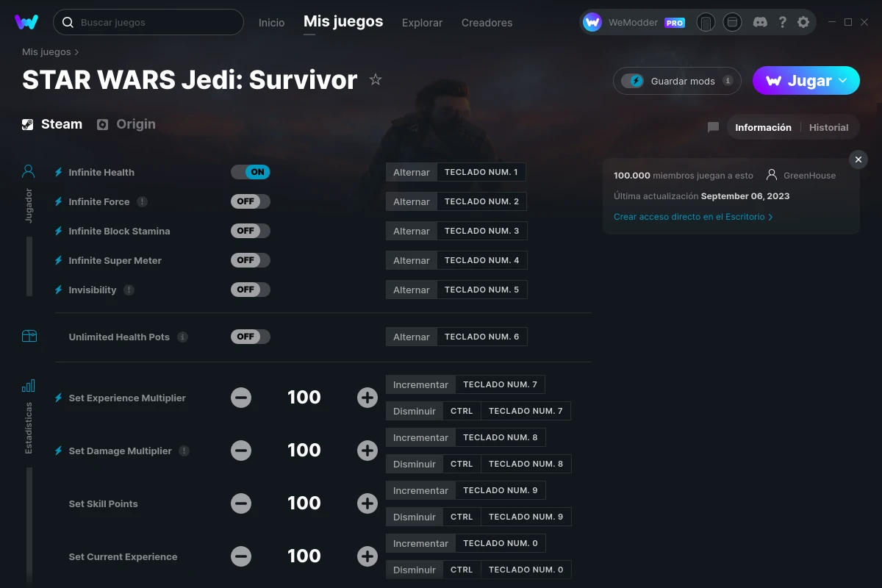Mark the game as favorite with the star

tap(376, 79)
